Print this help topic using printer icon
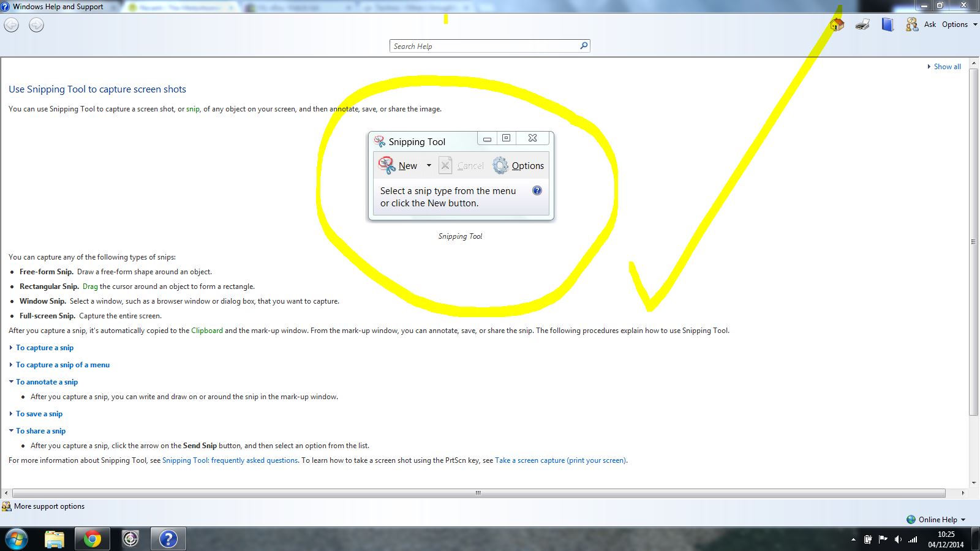Image resolution: width=980 pixels, height=551 pixels. pyautogui.click(x=862, y=24)
